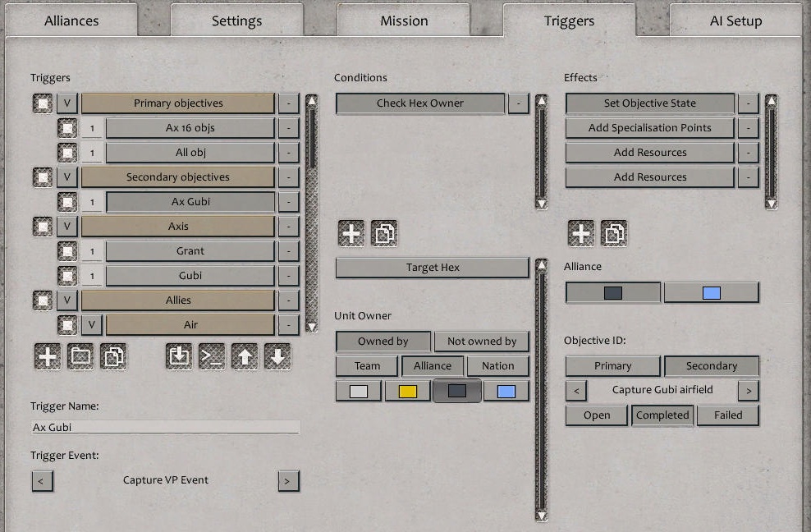The width and height of the screenshot is (811, 532).
Task: Toggle checkbox for Grant trigger
Action: (67, 251)
